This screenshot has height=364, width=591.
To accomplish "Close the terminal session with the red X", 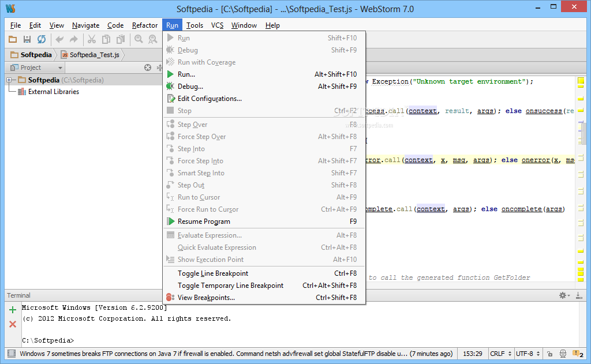I will [13, 324].
